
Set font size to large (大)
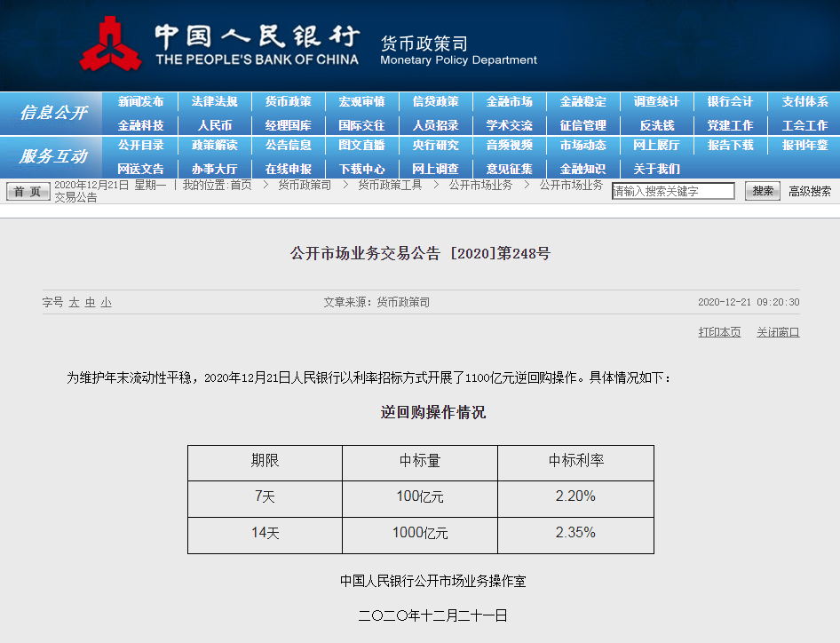pos(75,303)
